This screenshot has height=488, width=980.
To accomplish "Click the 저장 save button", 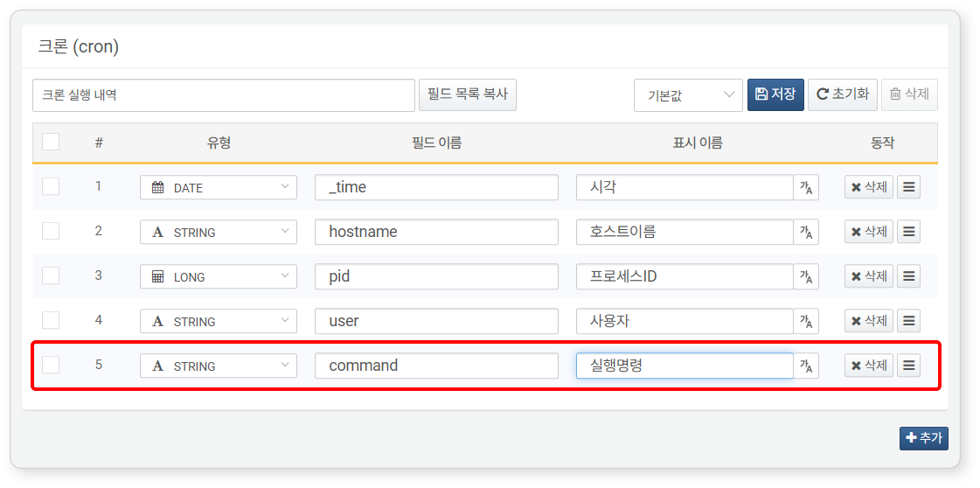I will pyautogui.click(x=775, y=95).
